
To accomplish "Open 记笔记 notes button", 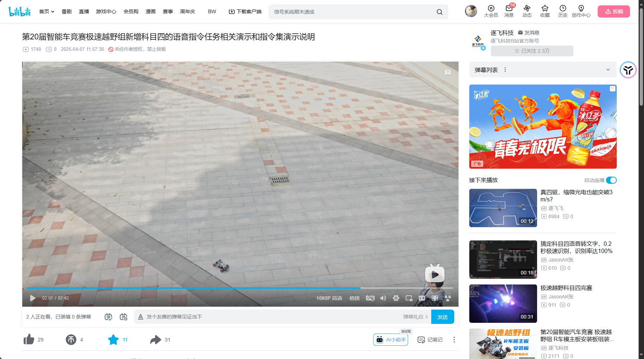I will point(430,340).
